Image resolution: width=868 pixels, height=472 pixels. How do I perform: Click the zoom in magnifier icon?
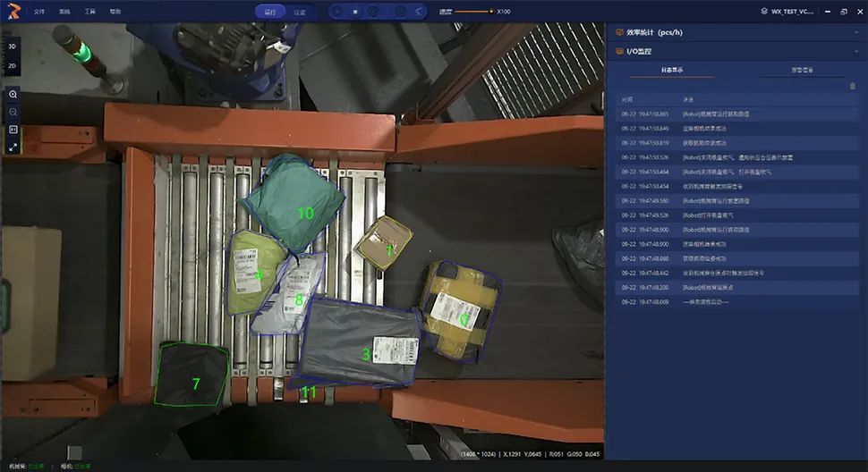point(13,94)
